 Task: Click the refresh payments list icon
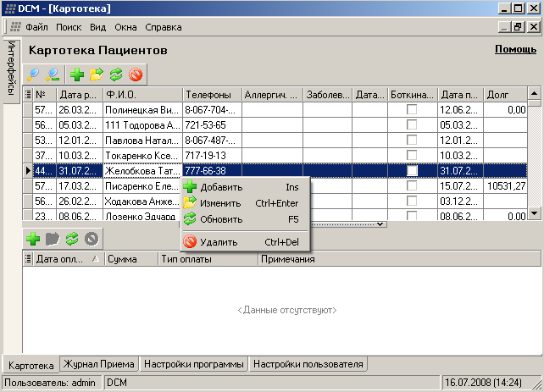click(72, 239)
